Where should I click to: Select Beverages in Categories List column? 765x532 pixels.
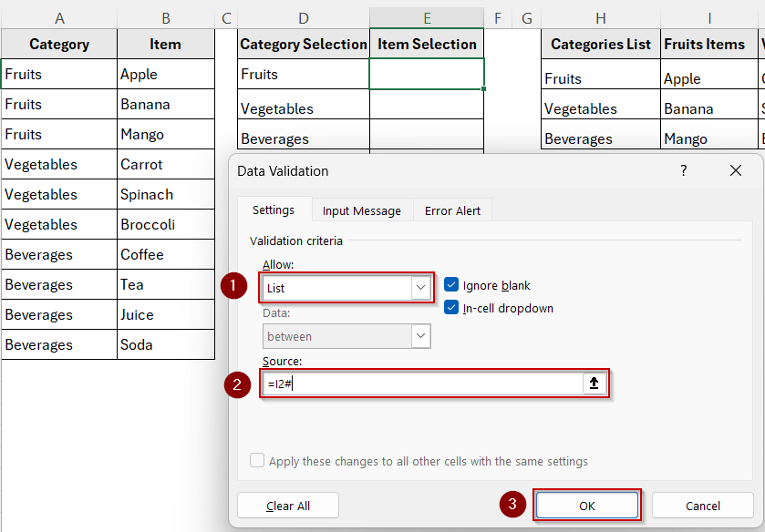point(601,134)
